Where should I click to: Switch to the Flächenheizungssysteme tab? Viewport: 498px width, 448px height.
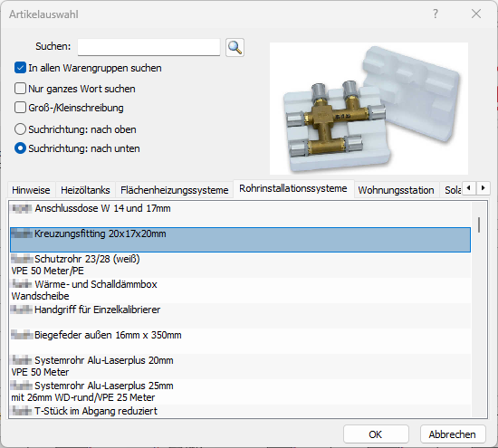click(175, 190)
